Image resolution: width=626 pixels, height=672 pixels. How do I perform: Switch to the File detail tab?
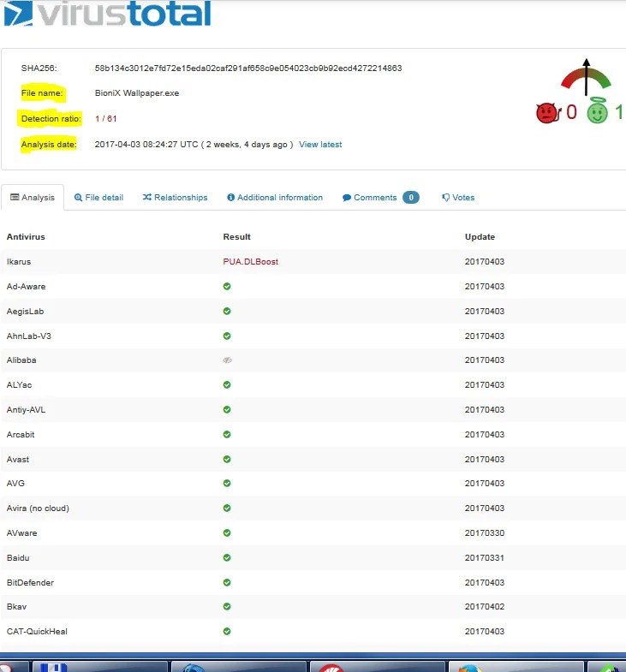click(98, 198)
